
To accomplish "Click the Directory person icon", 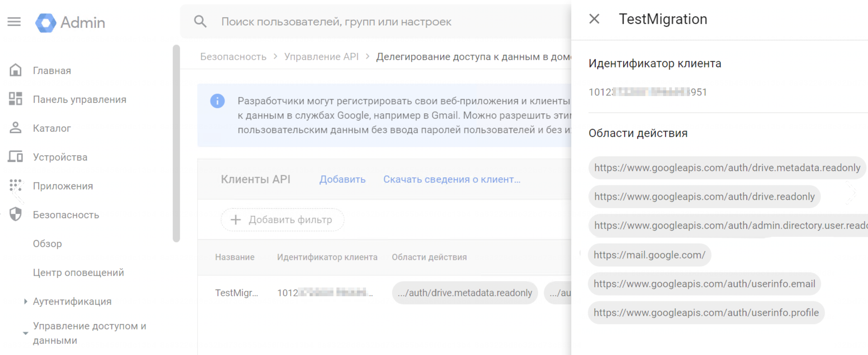I will click(x=15, y=128).
